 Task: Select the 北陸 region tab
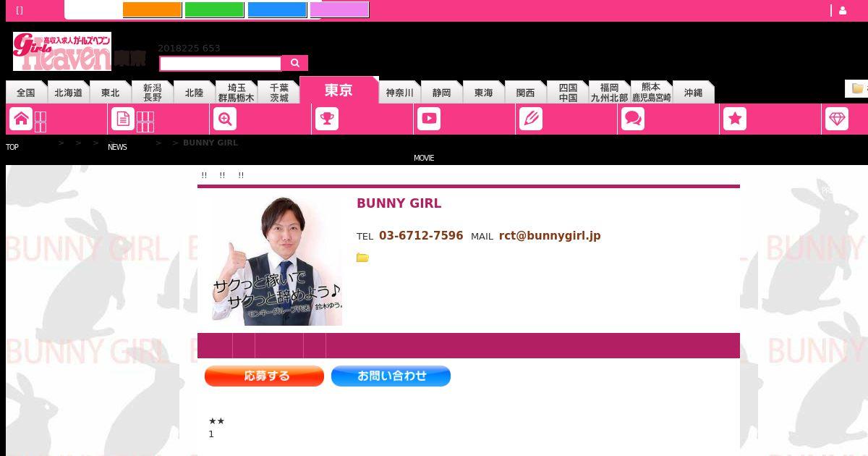pos(195,93)
